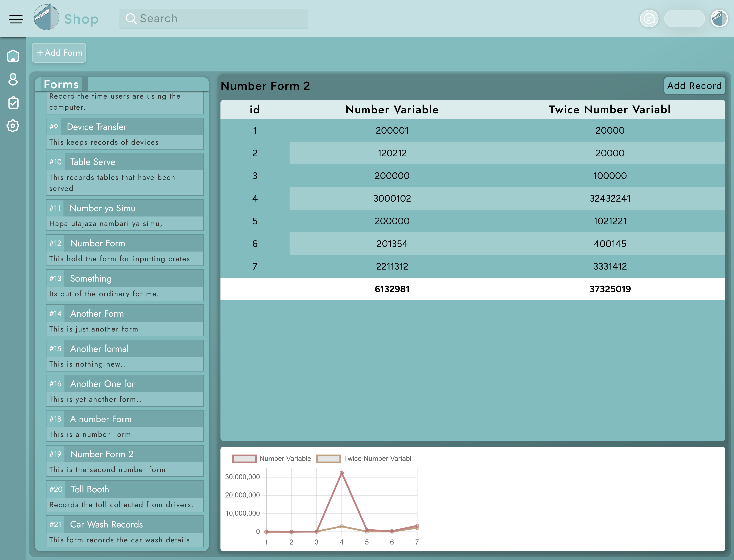Open the hamburger menu
This screenshot has width=734, height=560.
[x=16, y=19]
